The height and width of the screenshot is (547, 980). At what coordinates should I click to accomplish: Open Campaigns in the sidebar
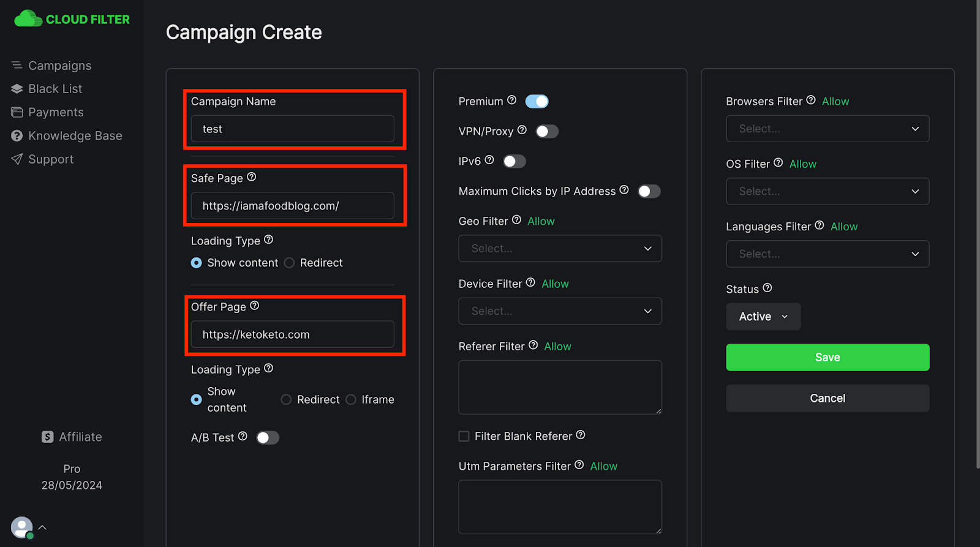tap(59, 66)
